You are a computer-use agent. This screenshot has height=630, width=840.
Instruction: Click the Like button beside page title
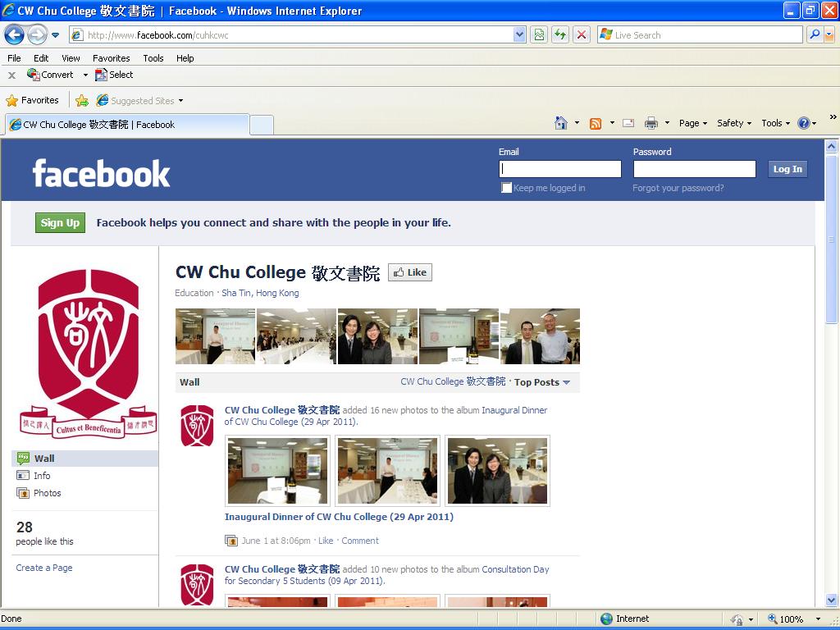(x=410, y=272)
